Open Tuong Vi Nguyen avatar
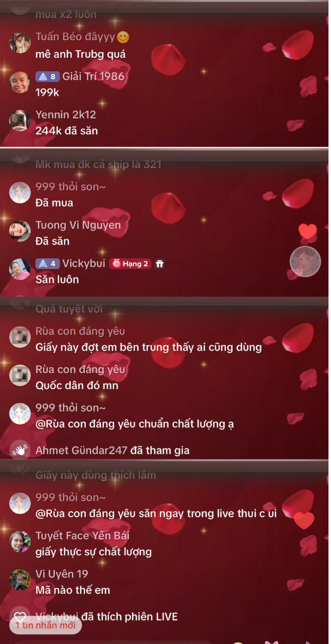The image size is (331, 644). click(20, 231)
